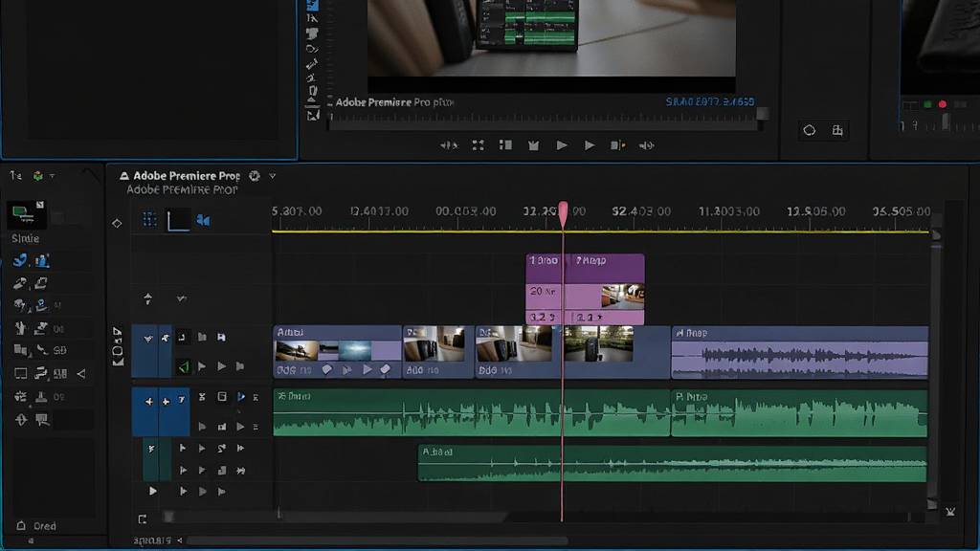Select the first blue tool icon under 'Simie'
The width and height of the screenshot is (980, 551).
(x=21, y=260)
